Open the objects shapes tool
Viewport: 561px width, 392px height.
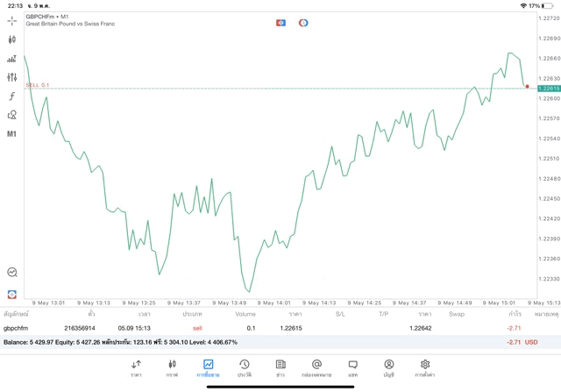pyautogui.click(x=11, y=115)
